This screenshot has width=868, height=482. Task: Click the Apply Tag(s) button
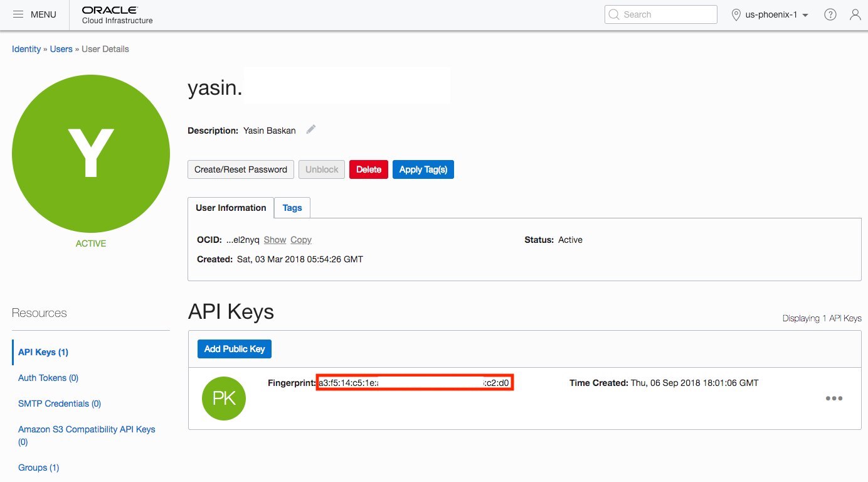coord(423,169)
